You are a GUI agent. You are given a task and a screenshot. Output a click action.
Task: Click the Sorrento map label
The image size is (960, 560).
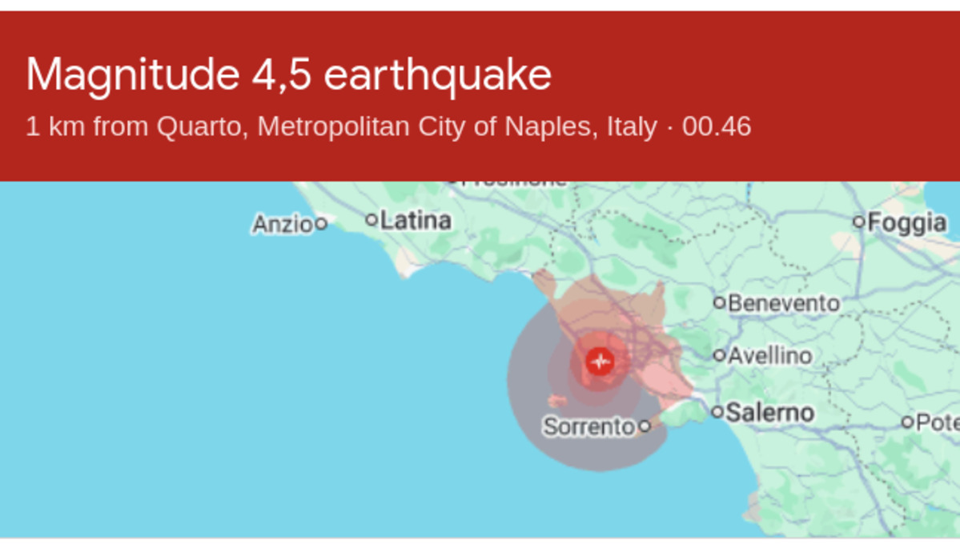pos(589,426)
